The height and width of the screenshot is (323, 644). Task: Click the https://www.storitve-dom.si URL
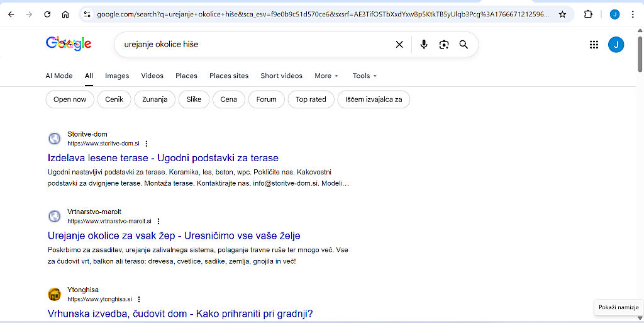click(104, 144)
